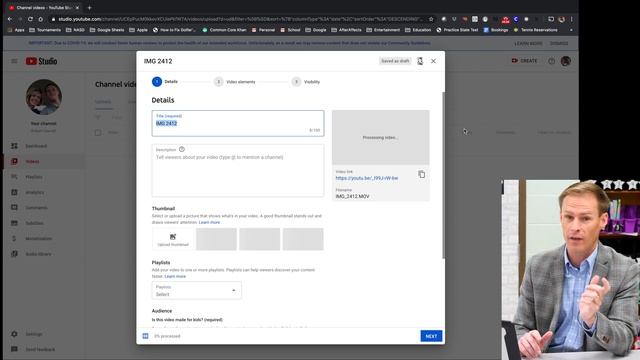The width and height of the screenshot is (640, 360).
Task: Select the third auto-generated thumbnail placeholder
Action: [303, 239]
